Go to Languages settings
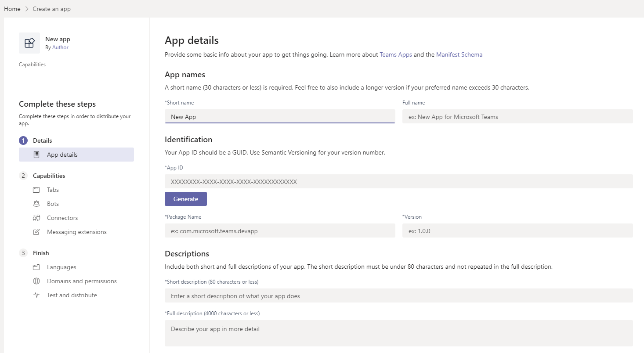Screen dimensions: 644x353 [62, 267]
